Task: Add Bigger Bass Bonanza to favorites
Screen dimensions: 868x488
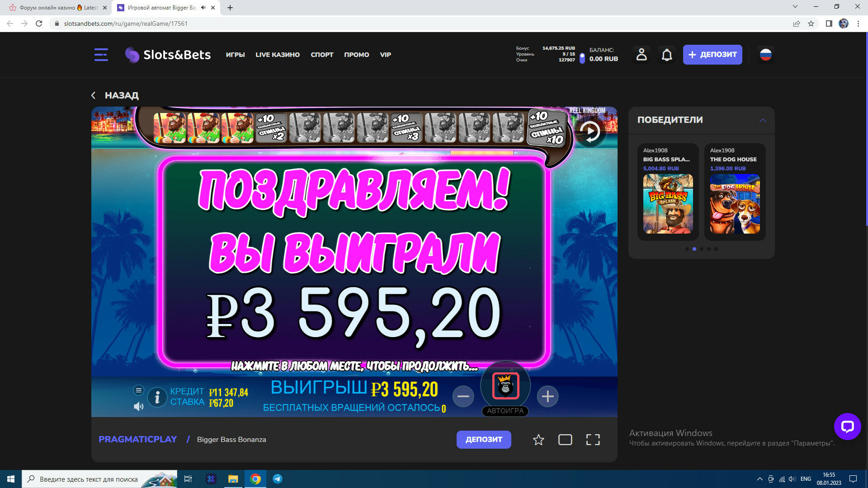Action: (538, 440)
